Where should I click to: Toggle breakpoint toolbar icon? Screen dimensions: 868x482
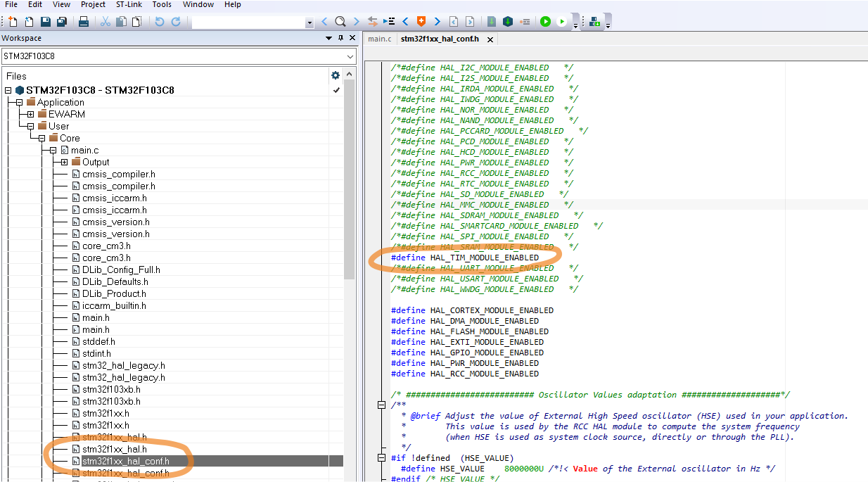click(x=525, y=22)
